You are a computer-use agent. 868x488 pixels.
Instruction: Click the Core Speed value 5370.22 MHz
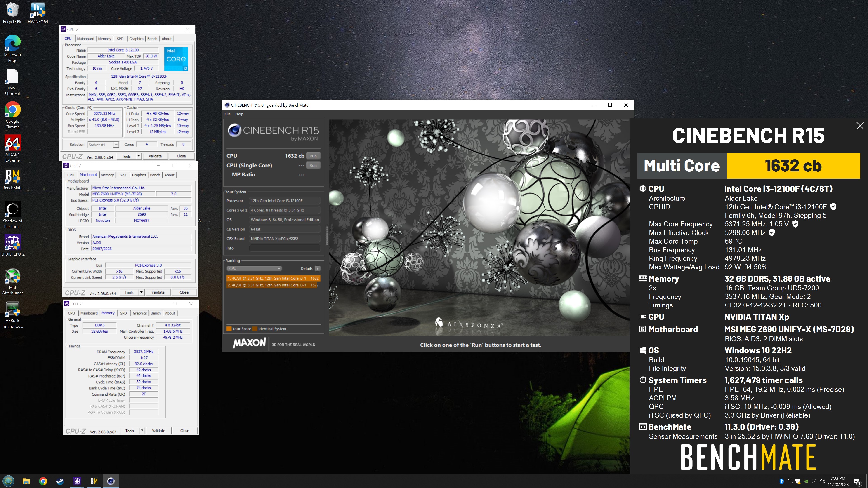(104, 113)
